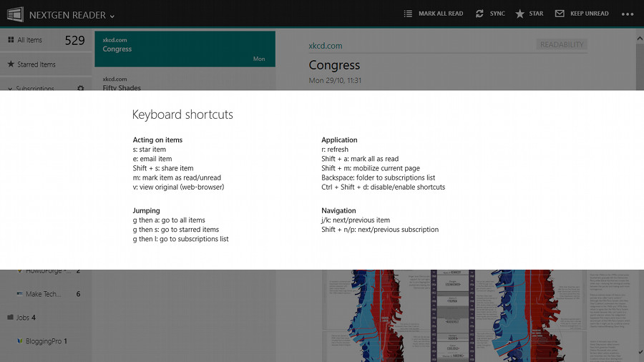Click the Starred Items star icon
This screenshot has height=362, width=644.
coord(11,64)
